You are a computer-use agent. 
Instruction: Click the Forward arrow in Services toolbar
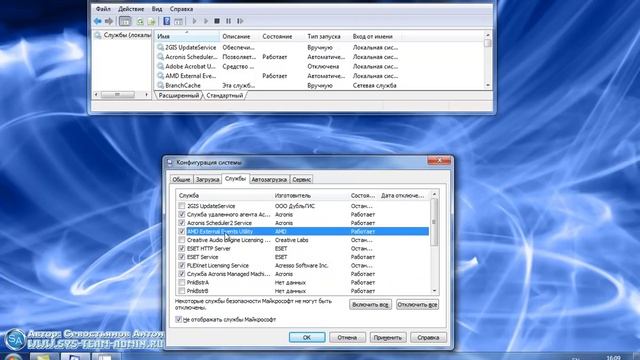[x=109, y=21]
